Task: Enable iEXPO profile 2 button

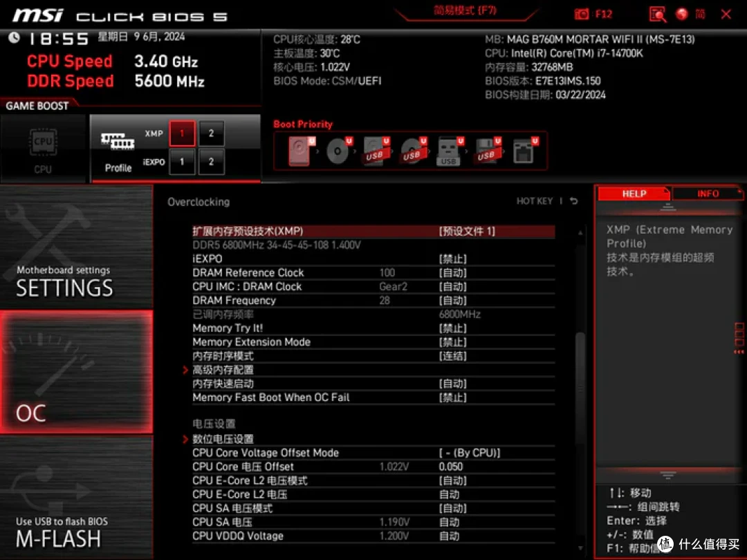Action: pos(211,162)
